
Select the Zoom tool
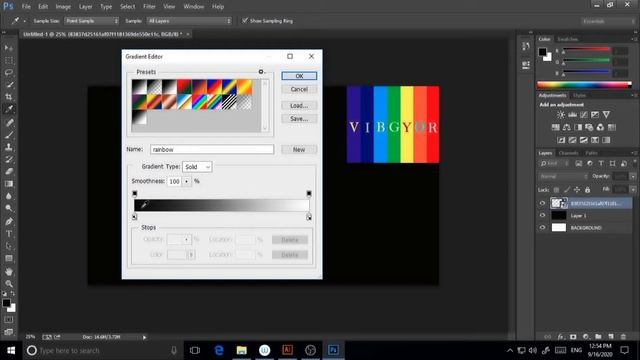coord(9,284)
